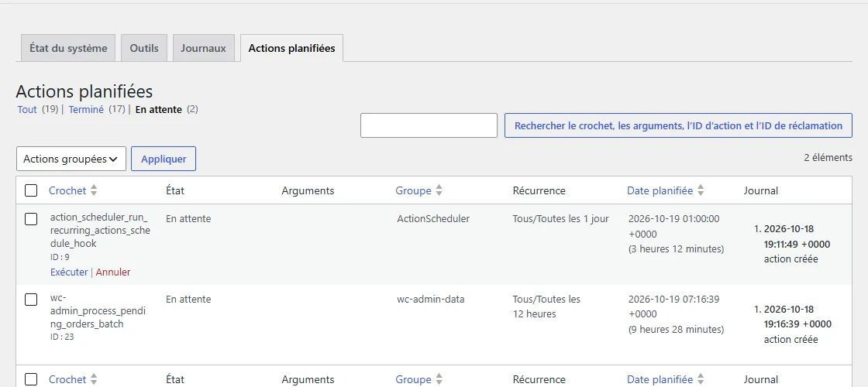The width and height of the screenshot is (868, 387).
Task: Focus the search text field
Action: click(x=429, y=125)
